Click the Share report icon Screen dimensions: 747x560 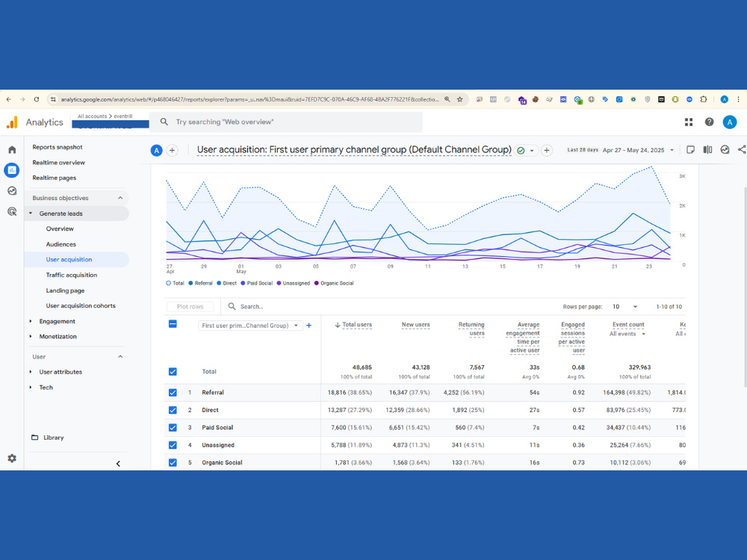pos(742,150)
